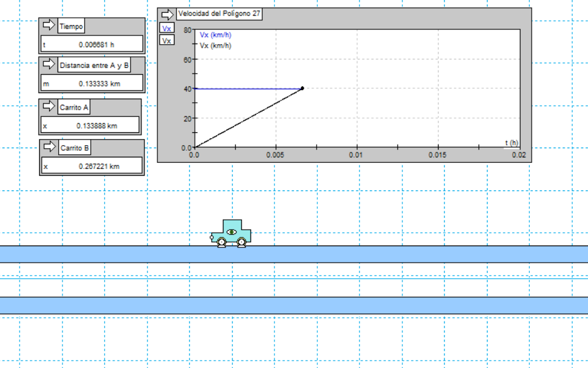Click the arrow icon beside Distancia entre A y B
This screenshot has height=368, width=588.
[x=48, y=65]
